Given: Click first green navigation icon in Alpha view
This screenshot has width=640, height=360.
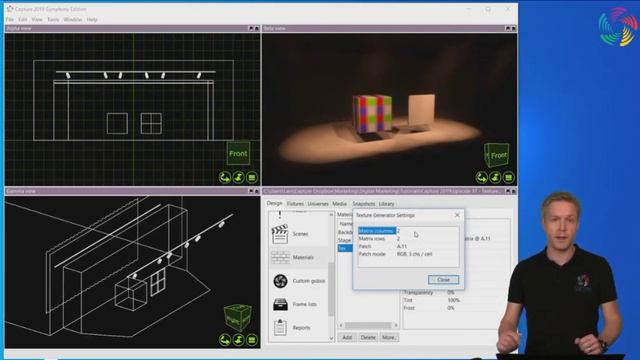Looking at the screenshot, I should coord(224,178).
